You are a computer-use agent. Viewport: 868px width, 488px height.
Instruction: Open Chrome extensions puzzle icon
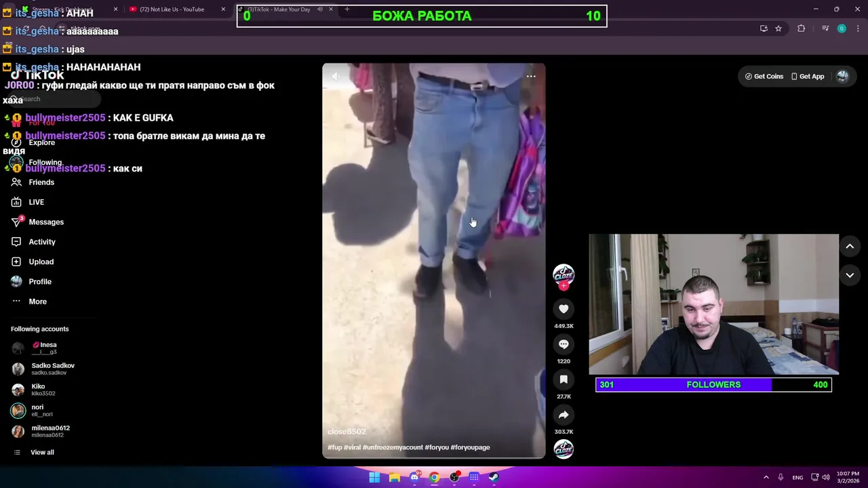click(801, 28)
